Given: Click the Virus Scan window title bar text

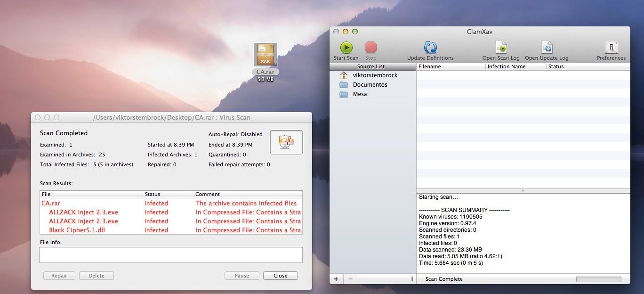Looking at the screenshot, I should point(172,117).
